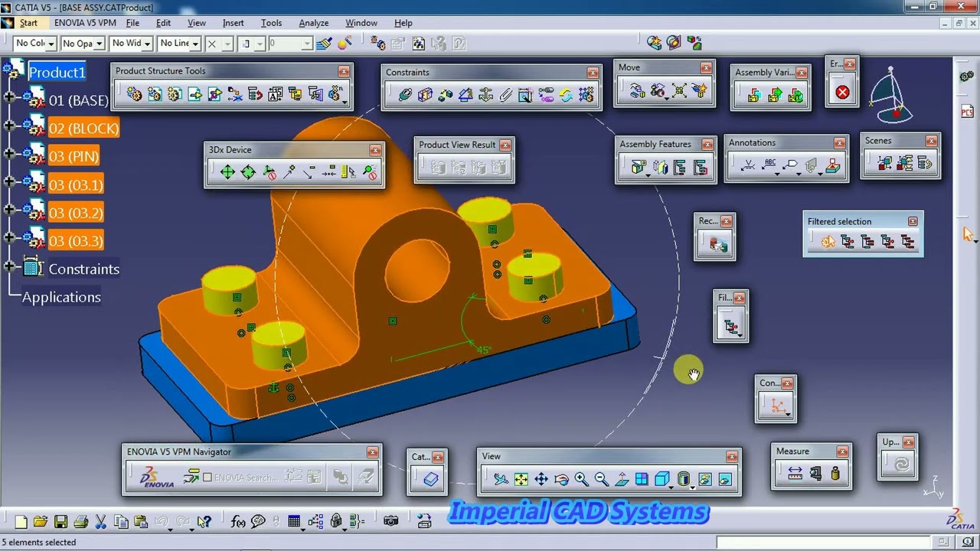Close the Filtered selection toolbar
980x551 pixels.
point(913,221)
